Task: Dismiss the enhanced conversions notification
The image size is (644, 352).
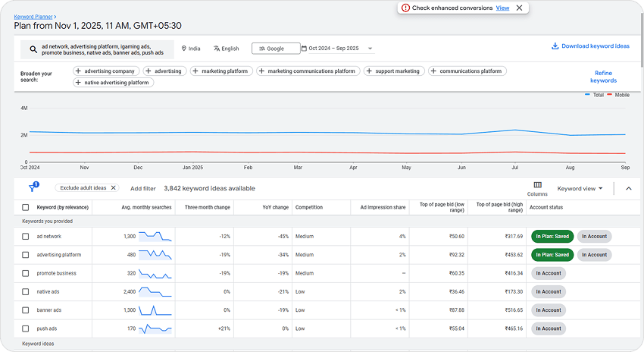Action: point(519,8)
